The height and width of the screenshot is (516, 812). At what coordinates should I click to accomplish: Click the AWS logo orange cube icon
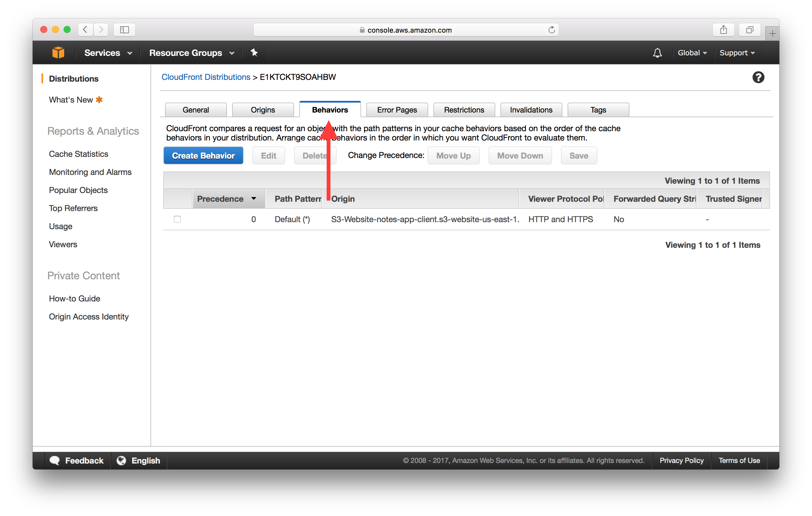pyautogui.click(x=59, y=52)
